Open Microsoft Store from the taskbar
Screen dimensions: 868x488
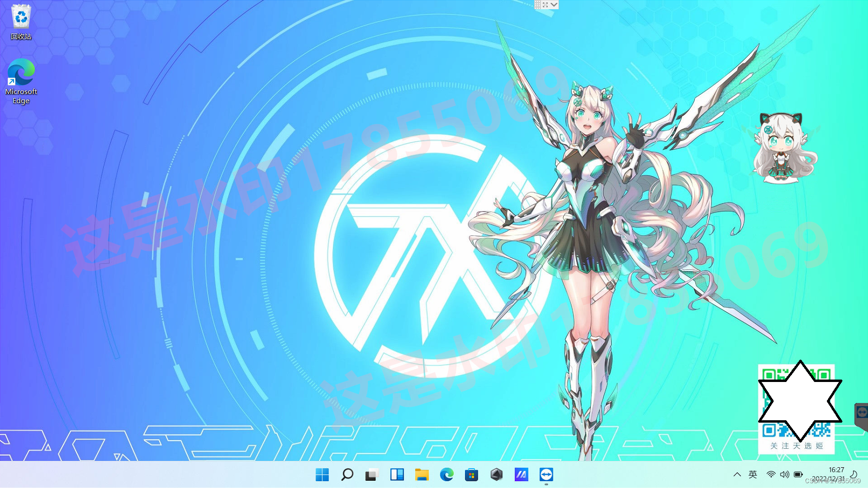point(471,474)
